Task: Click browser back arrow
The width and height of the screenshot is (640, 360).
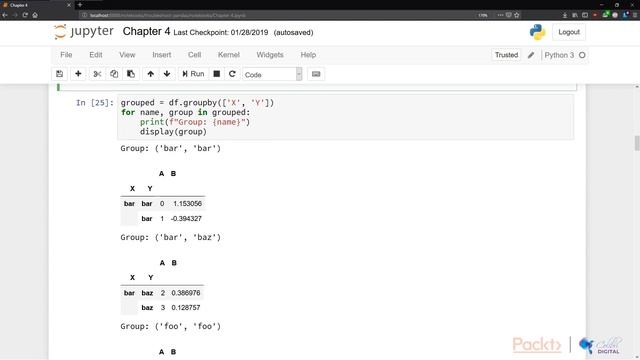Action: point(5,15)
